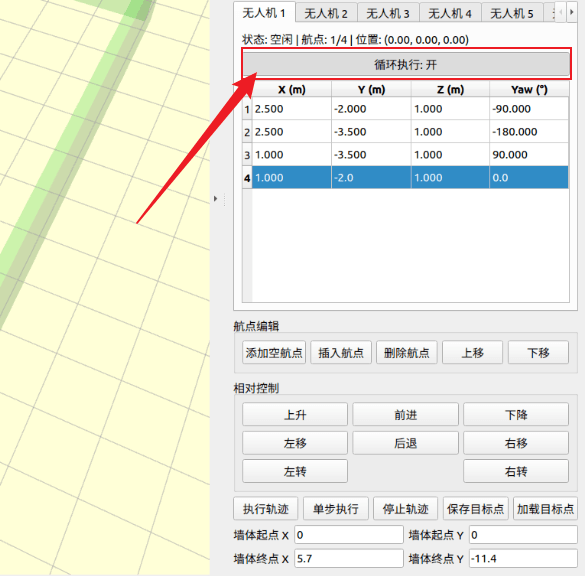Viewport: 585px width, 576px height.
Task: Click the 上升 ascend button
Action: tap(295, 414)
